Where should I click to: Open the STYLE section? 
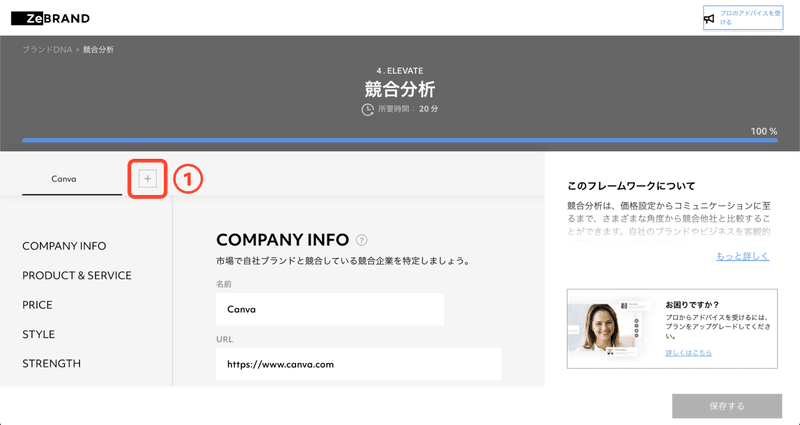[x=38, y=334]
